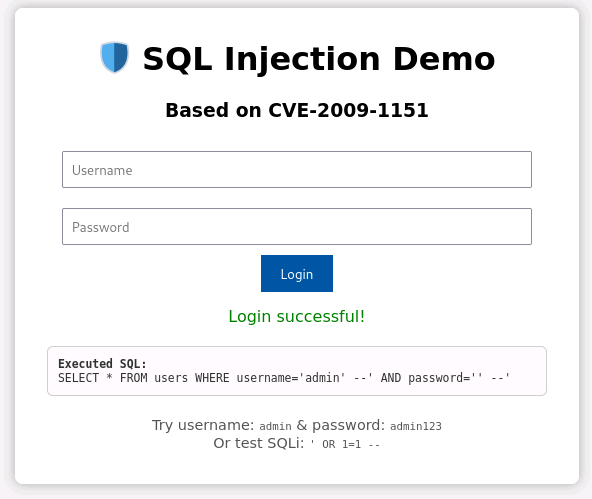Click the admin123 password hint code
The height and width of the screenshot is (499, 592).
coord(416,426)
